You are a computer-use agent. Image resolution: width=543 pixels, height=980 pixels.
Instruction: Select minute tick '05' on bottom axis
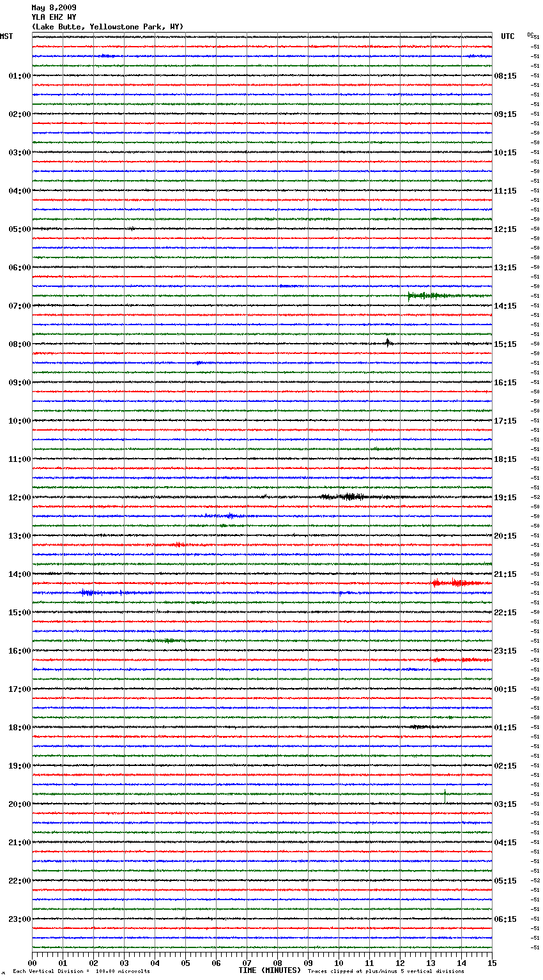click(185, 963)
